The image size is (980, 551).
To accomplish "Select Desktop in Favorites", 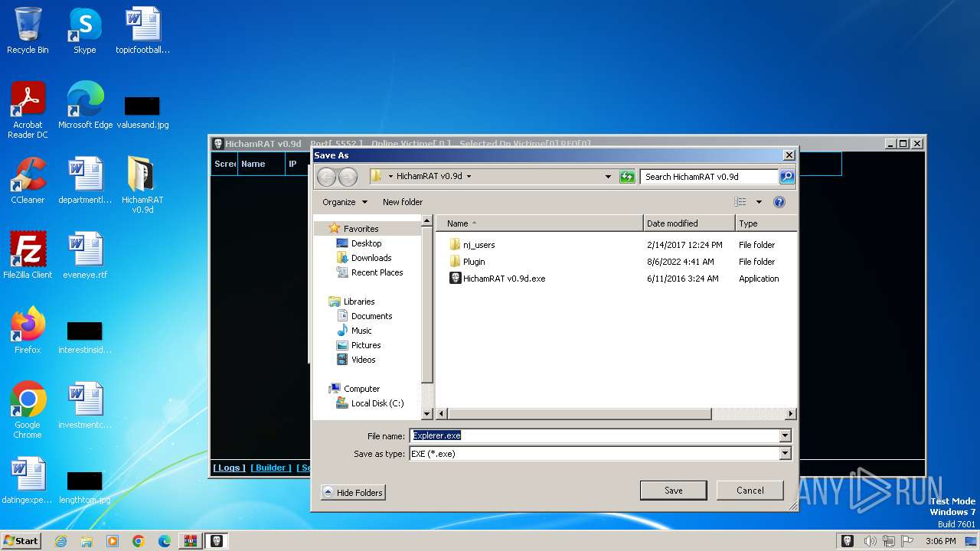I will pyautogui.click(x=366, y=243).
